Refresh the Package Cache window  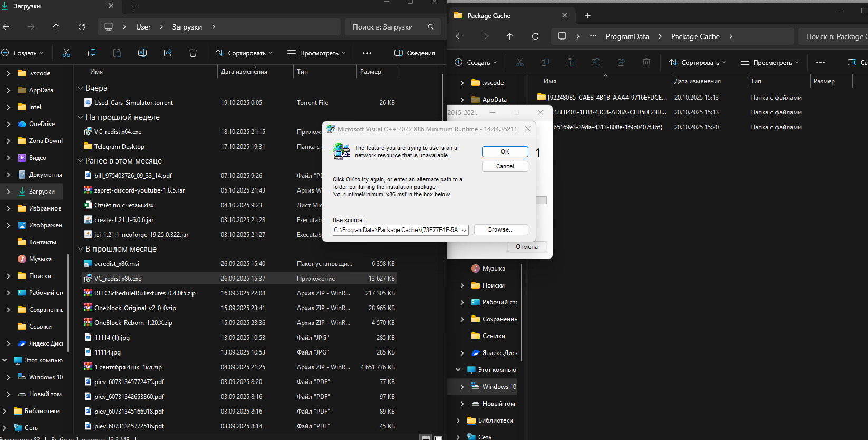pos(535,36)
